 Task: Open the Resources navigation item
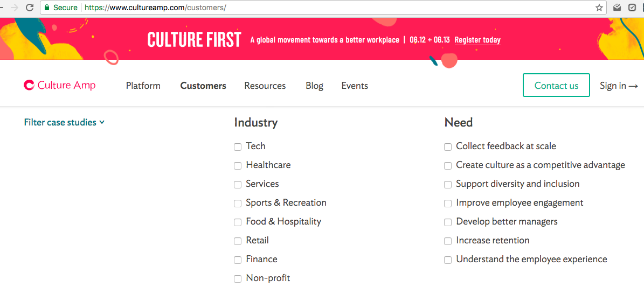pos(265,86)
